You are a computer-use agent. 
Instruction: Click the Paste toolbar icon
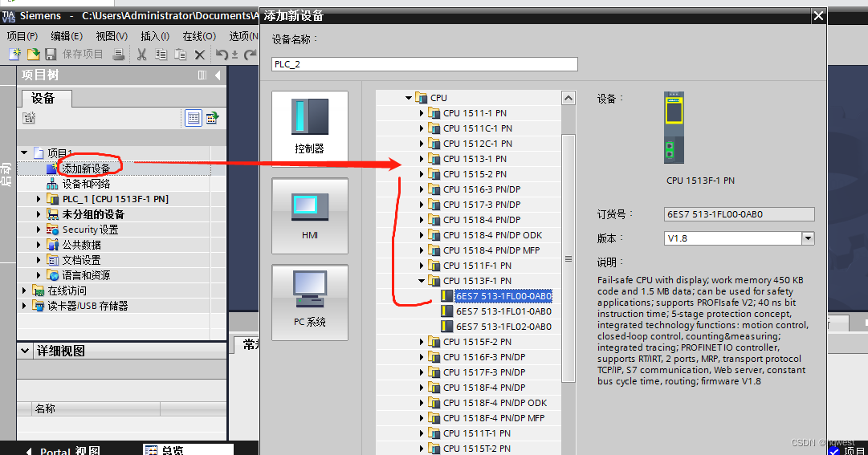(181, 54)
